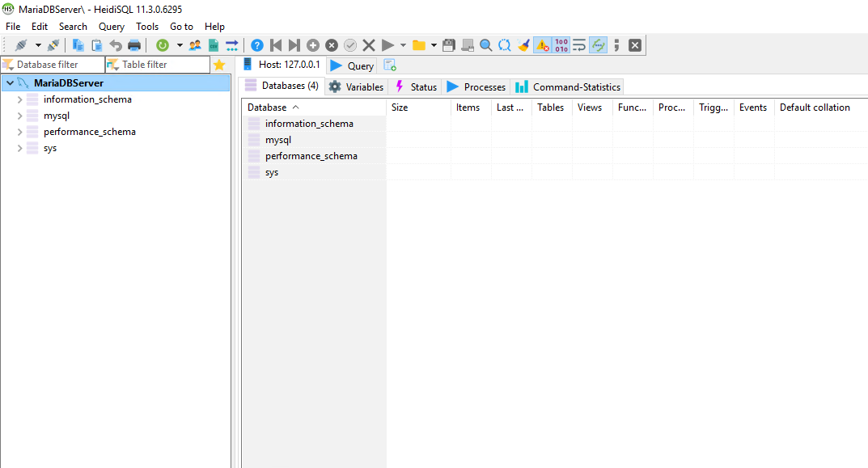Click the CSV export file icon
This screenshot has height=468, width=868.
tap(213, 45)
